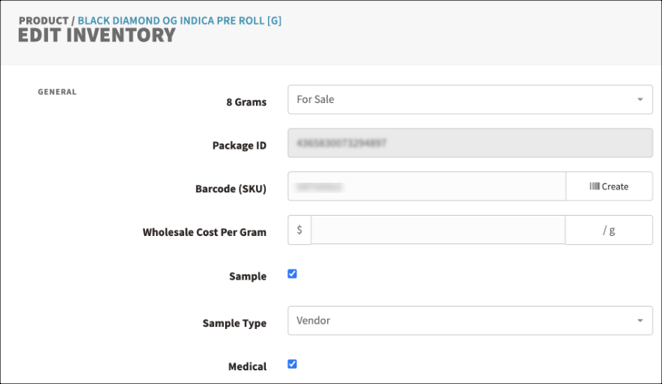Click the Sample label text
Viewport: 662px width, 384px height.
coord(248,276)
